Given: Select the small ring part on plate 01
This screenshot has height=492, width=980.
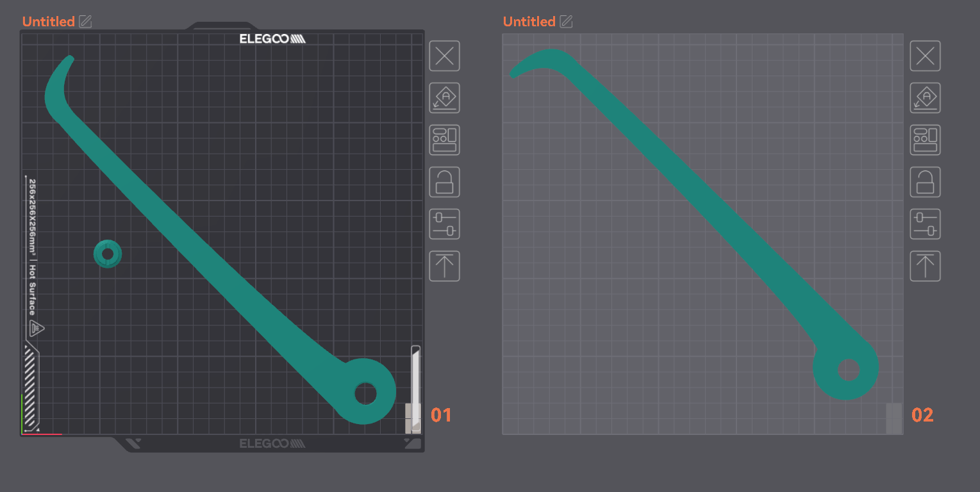Looking at the screenshot, I should coord(108,254).
